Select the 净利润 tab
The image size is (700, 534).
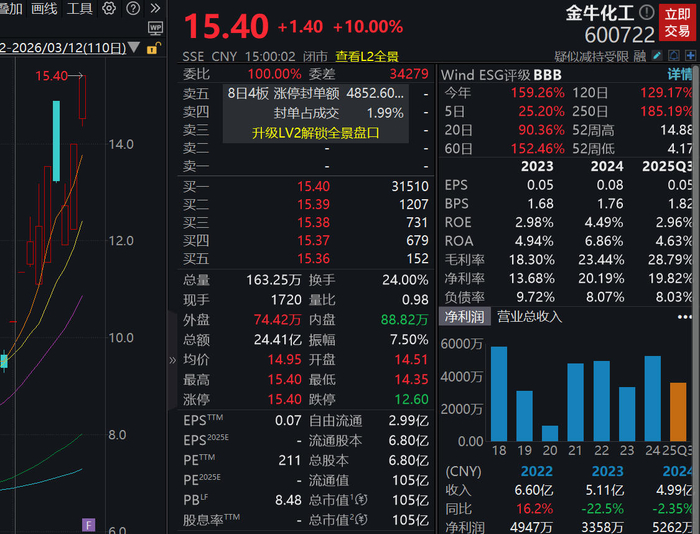[x=464, y=317]
